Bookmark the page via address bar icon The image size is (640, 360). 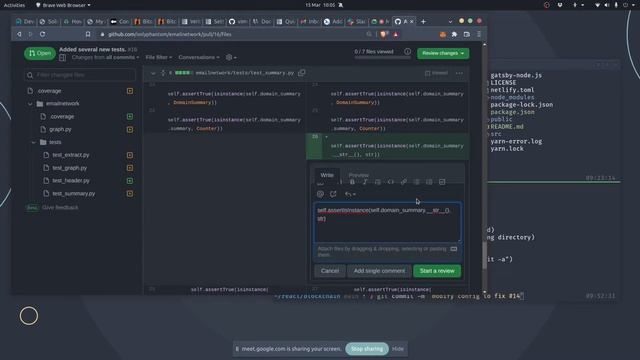click(x=88, y=34)
